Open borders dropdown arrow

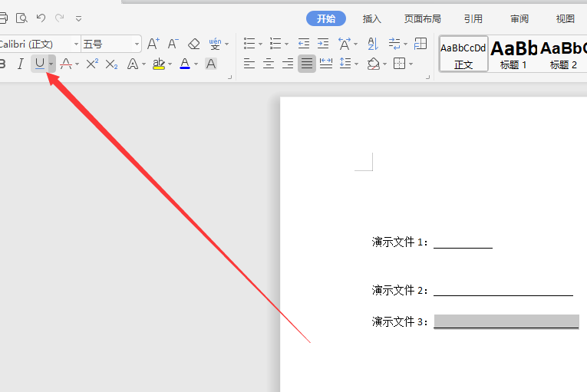(411, 64)
